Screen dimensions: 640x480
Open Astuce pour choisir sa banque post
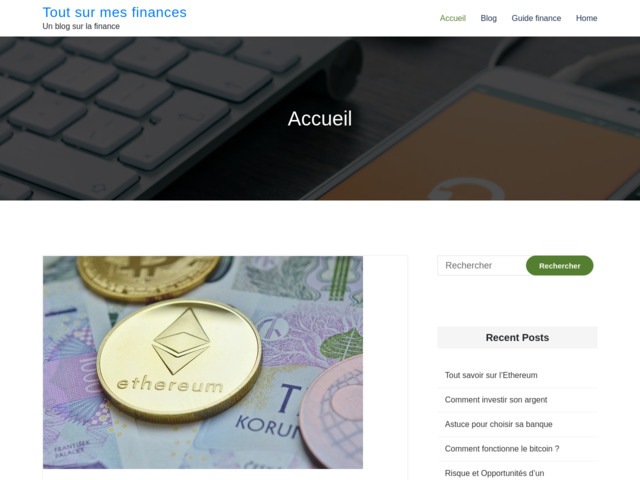point(498,424)
